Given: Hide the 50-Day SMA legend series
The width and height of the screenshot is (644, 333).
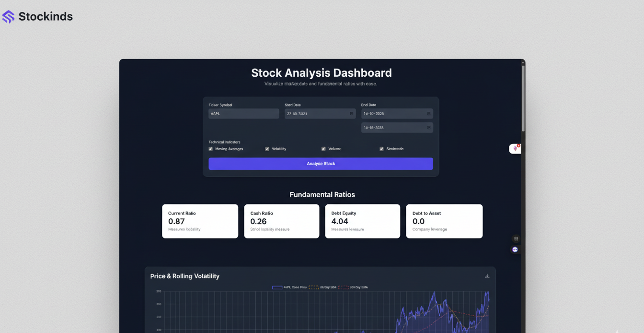Looking at the screenshot, I should click(x=322, y=287).
